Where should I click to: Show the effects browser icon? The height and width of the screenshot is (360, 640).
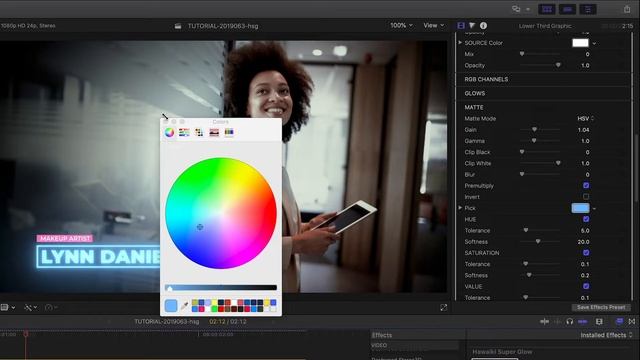click(619, 322)
